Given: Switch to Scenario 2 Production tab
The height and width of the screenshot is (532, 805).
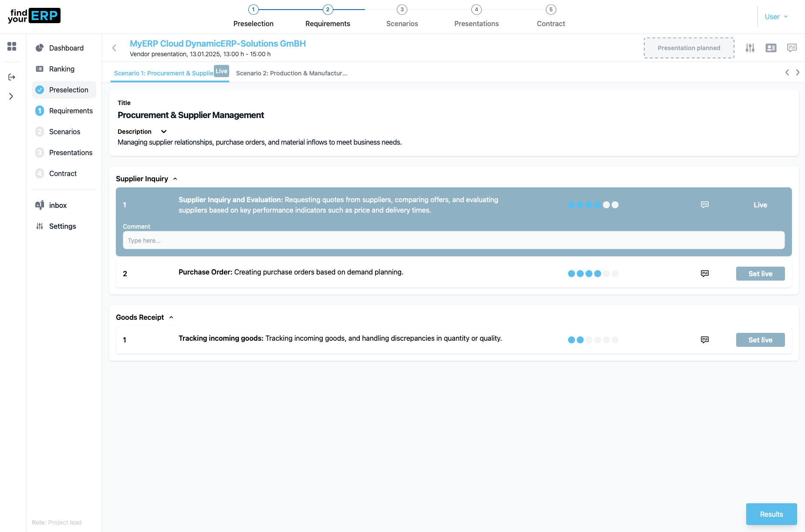Looking at the screenshot, I should pos(291,73).
